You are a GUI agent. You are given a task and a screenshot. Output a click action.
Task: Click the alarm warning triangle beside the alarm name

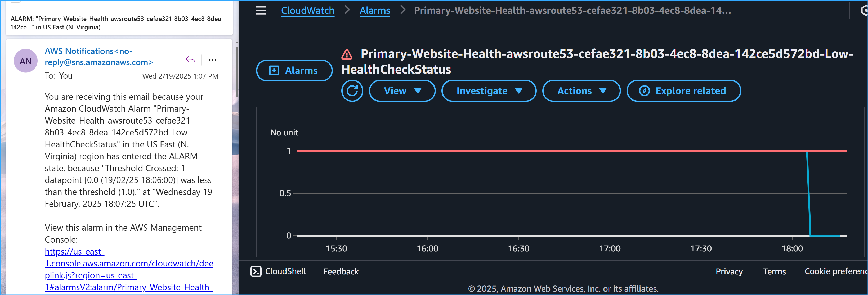(347, 54)
